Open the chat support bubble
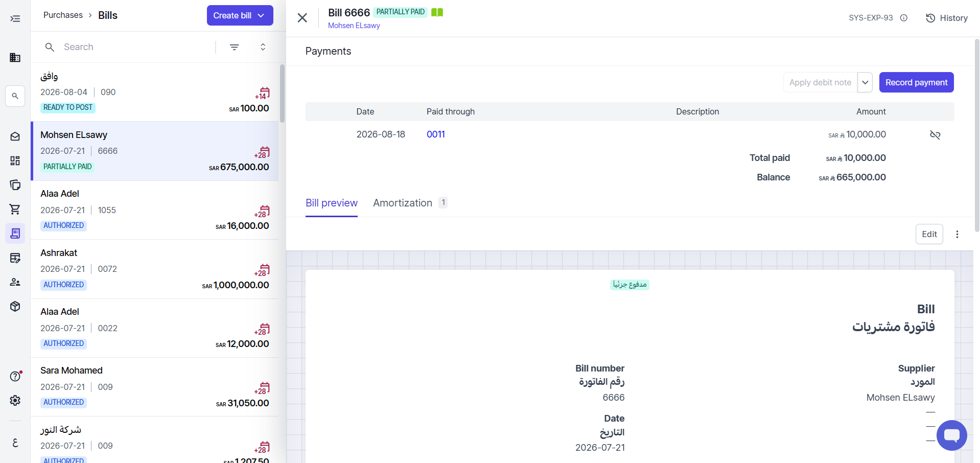The height and width of the screenshot is (463, 980). coord(951,435)
